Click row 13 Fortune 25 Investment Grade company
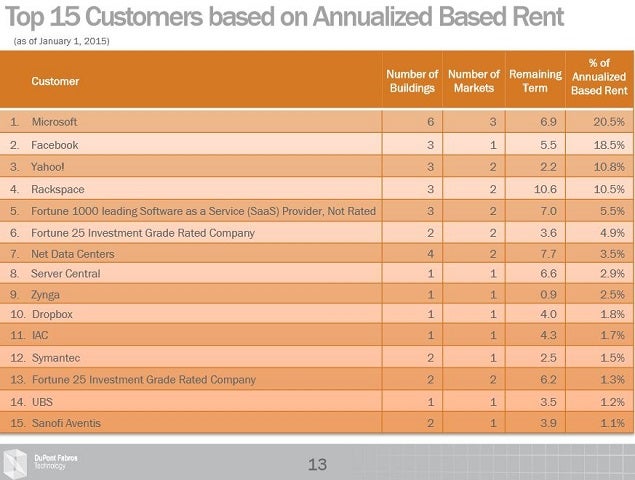The height and width of the screenshot is (480, 635). click(x=144, y=380)
